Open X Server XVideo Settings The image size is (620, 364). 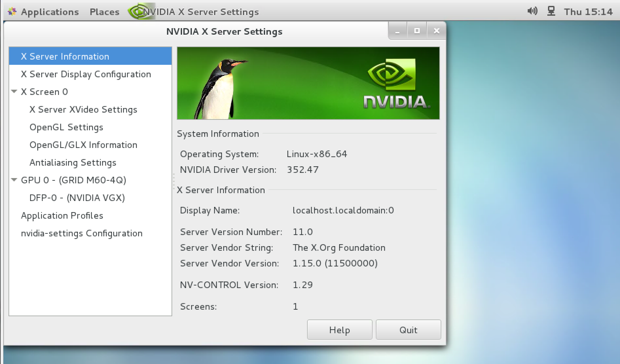pyautogui.click(x=83, y=109)
